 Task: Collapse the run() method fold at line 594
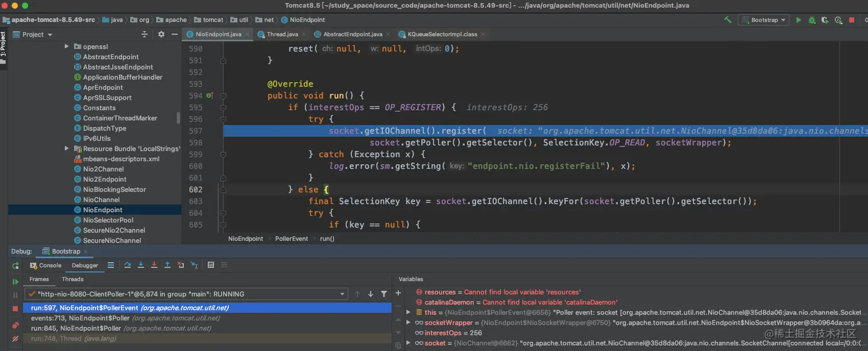223,96
